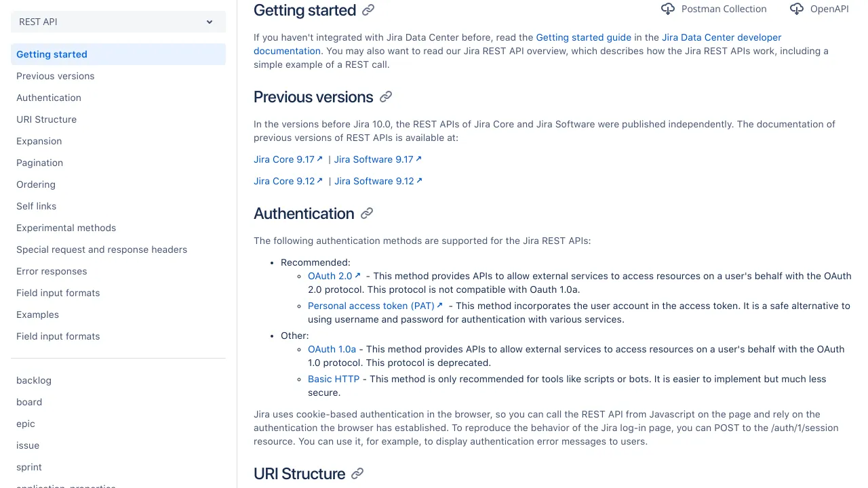Follow the OAuth 1.0a link

point(332,349)
